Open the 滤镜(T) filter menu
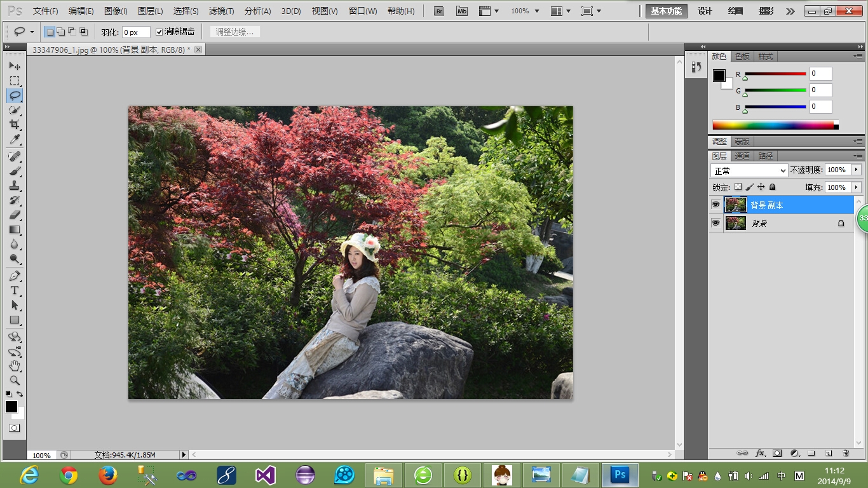868x488 pixels. (x=221, y=11)
